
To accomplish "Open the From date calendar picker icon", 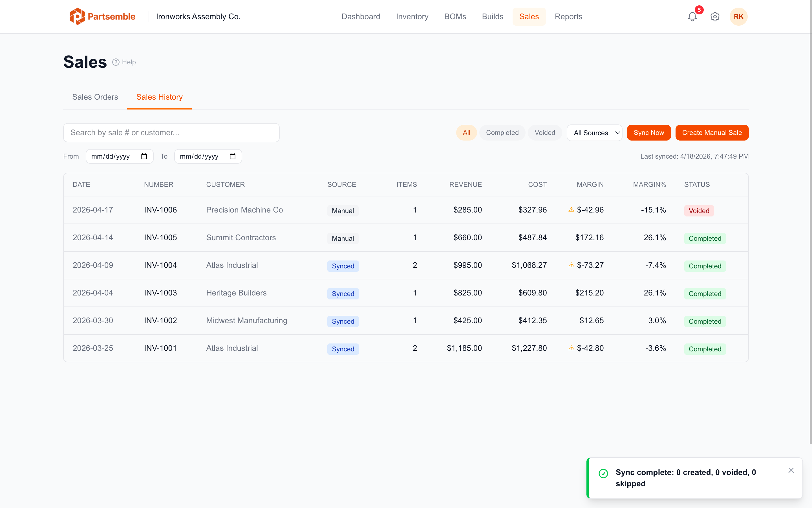I will click(x=144, y=156).
